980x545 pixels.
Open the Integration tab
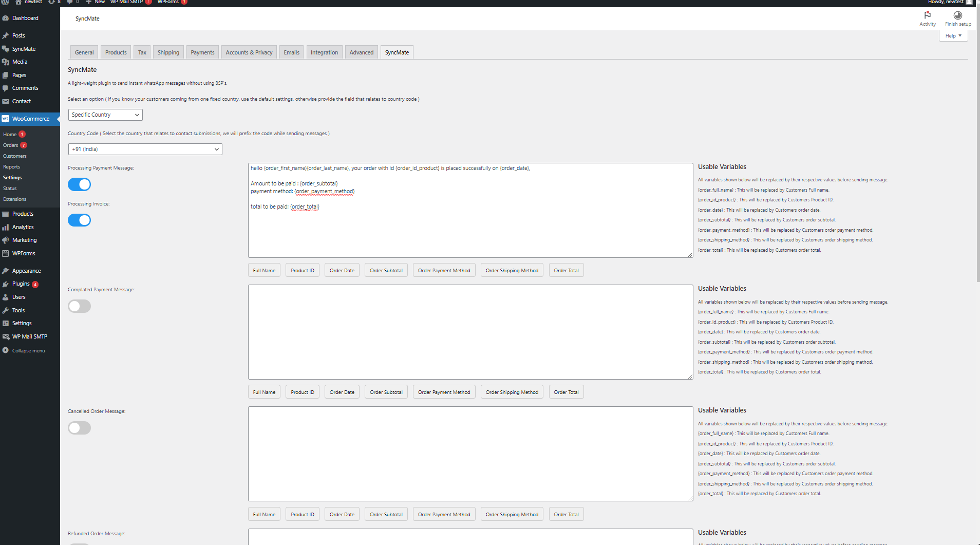click(324, 52)
